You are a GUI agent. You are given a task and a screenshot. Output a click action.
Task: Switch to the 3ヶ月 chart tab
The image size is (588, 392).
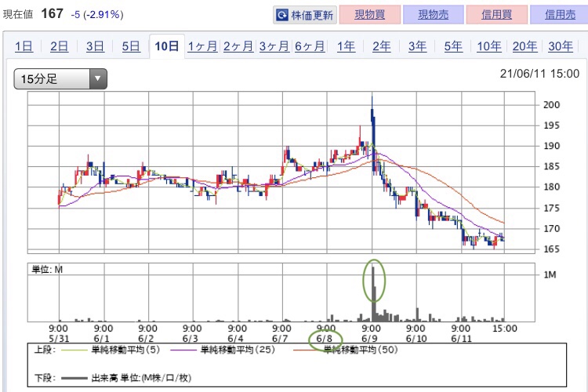274,46
